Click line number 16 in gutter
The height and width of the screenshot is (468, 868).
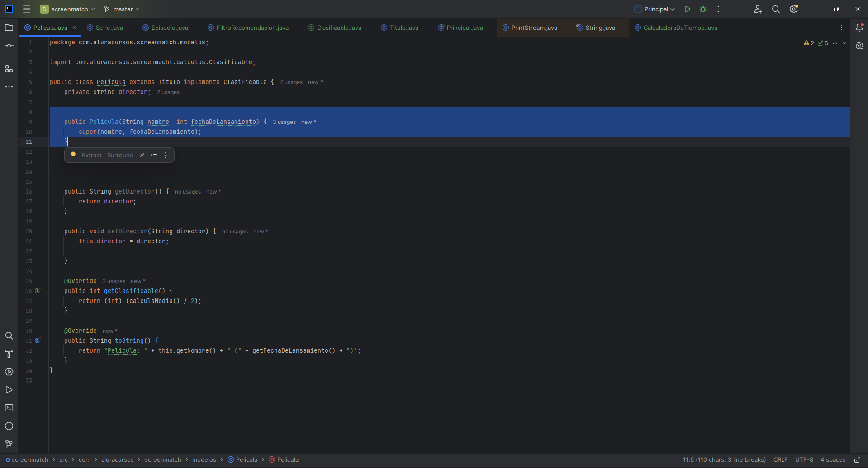(29, 192)
